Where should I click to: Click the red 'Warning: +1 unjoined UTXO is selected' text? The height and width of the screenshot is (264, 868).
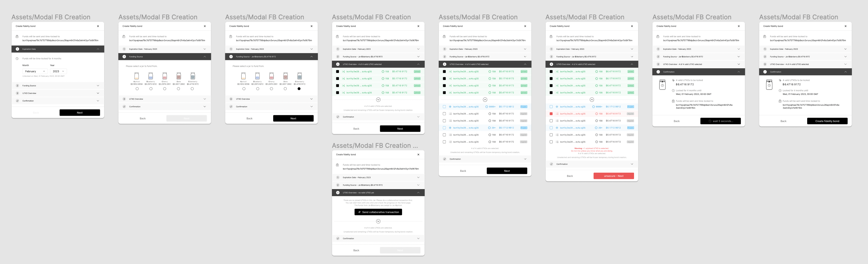[x=592, y=148]
